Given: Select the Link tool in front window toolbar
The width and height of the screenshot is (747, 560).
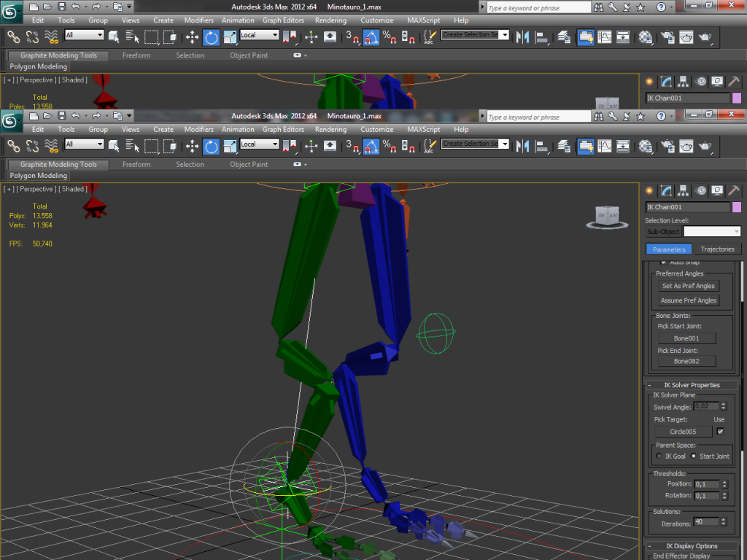Looking at the screenshot, I should tap(13, 146).
